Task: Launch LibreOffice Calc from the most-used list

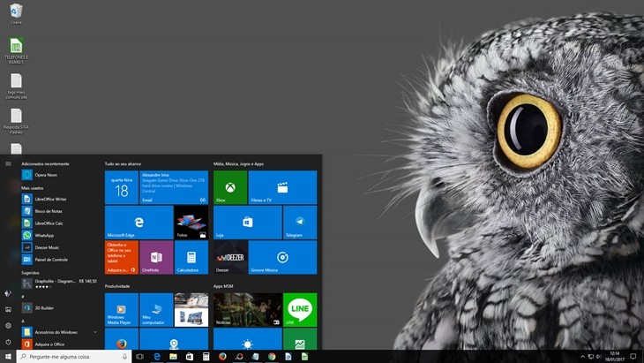Action: [60, 223]
